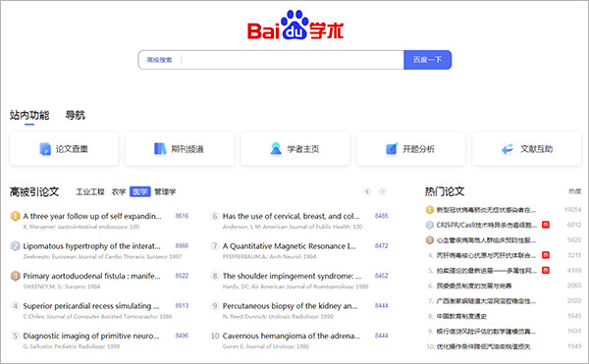The image size is (589, 364).
Task: Open 'The shoulder impingement syndrome' paper
Action: (x=292, y=277)
